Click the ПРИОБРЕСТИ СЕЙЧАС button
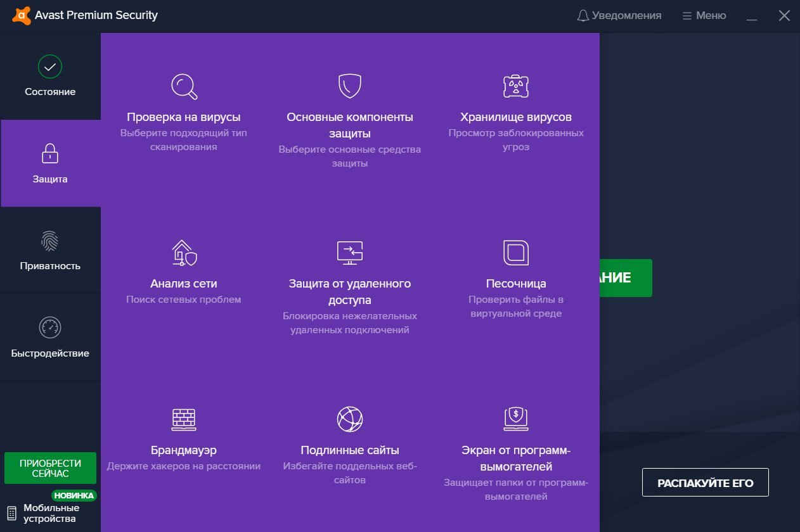Viewport: 800px width, 532px height. tap(50, 468)
